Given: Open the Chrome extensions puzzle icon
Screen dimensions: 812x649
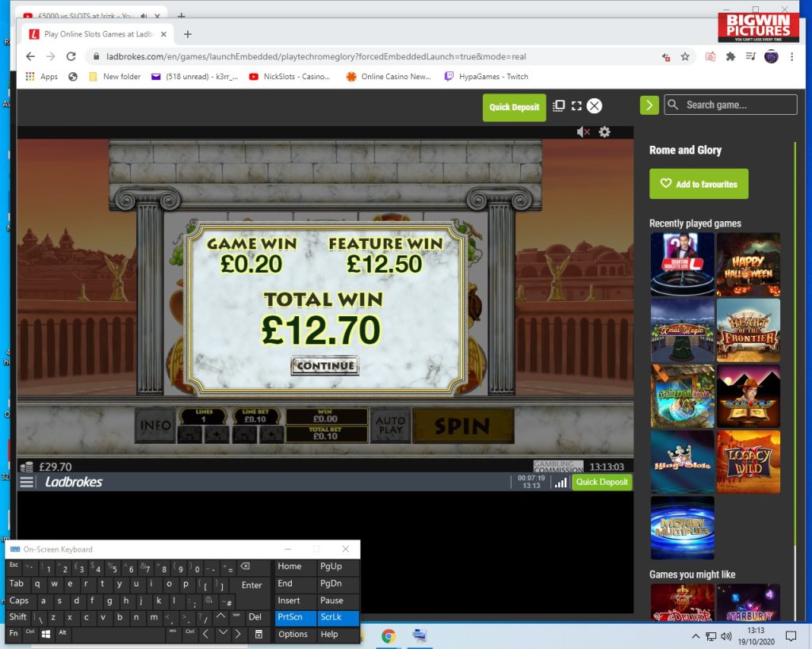Looking at the screenshot, I should coord(730,56).
